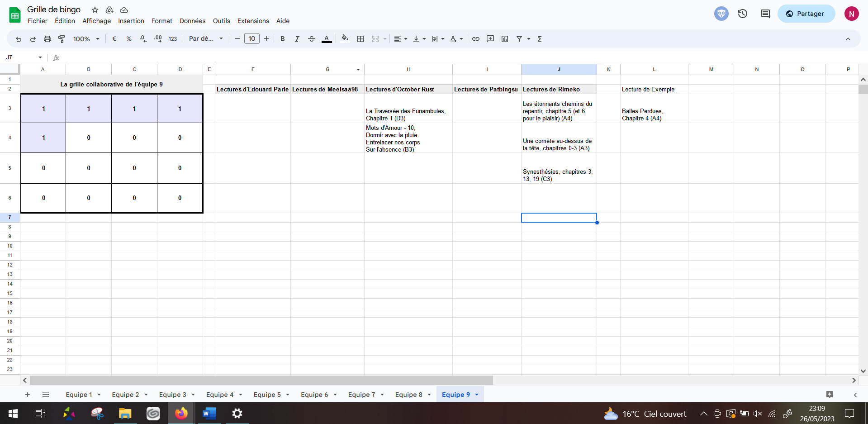Select the Paint format roller tool
This screenshot has width=868, height=424.
click(x=62, y=39)
